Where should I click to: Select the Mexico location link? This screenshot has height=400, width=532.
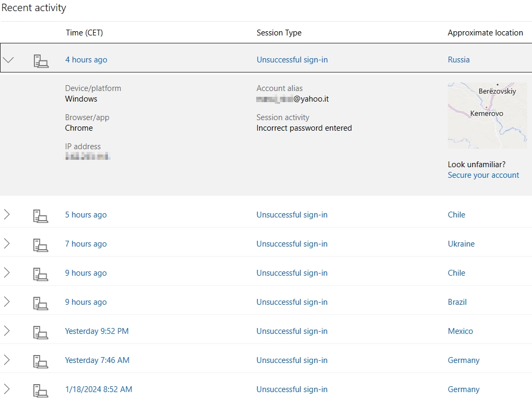pyautogui.click(x=460, y=331)
